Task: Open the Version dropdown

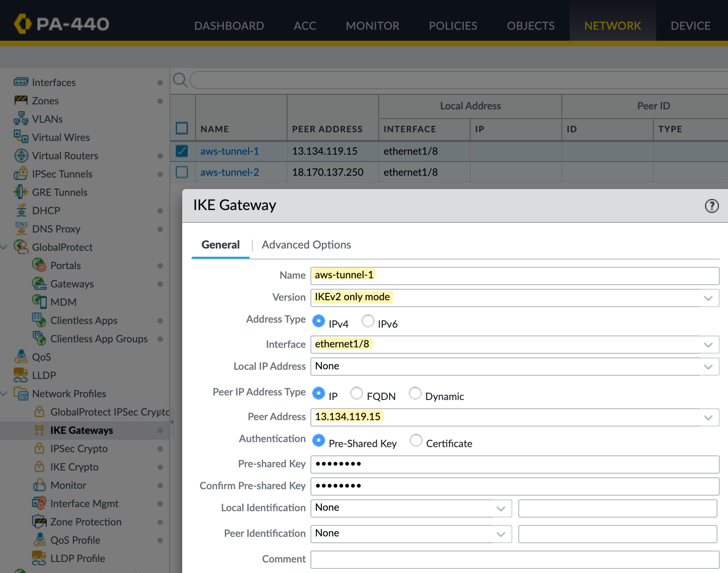Action: (x=708, y=298)
